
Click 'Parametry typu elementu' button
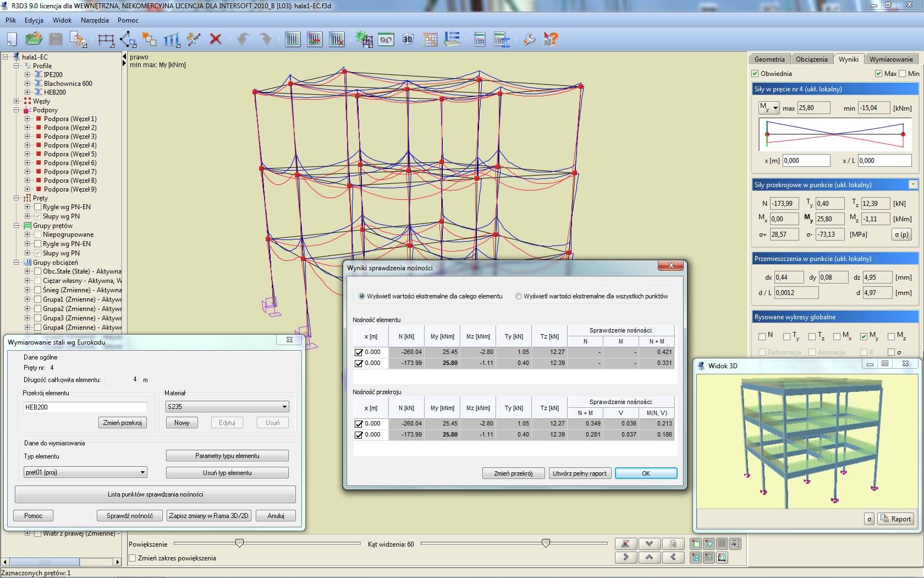[x=227, y=456]
